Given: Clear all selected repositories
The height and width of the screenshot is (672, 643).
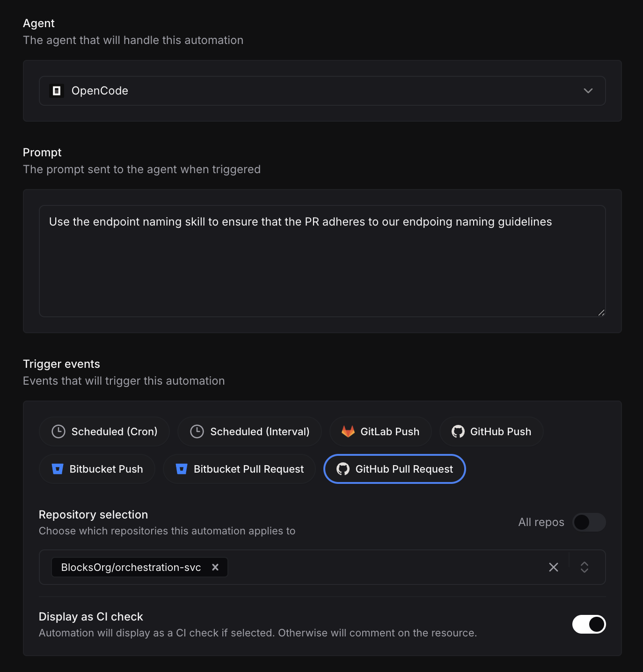Looking at the screenshot, I should 554,567.
